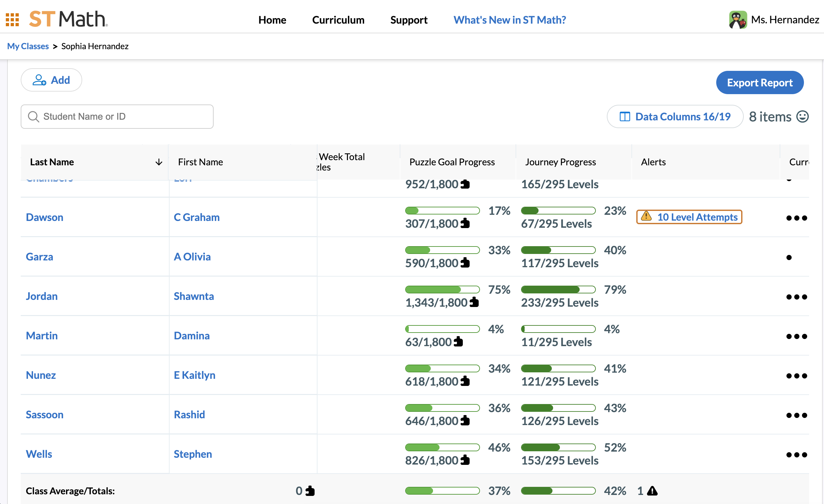The width and height of the screenshot is (824, 504).
Task: Open the three-dot menu for Dawson
Action: (x=796, y=218)
